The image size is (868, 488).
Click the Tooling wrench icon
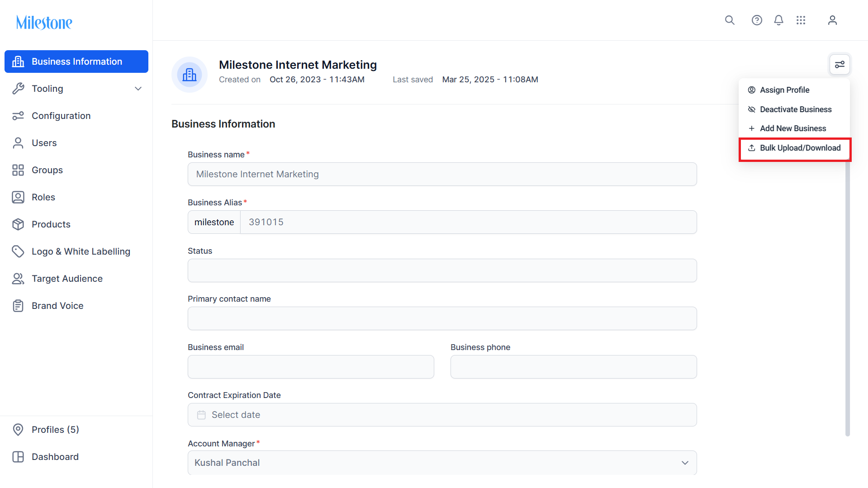pyautogui.click(x=18, y=89)
